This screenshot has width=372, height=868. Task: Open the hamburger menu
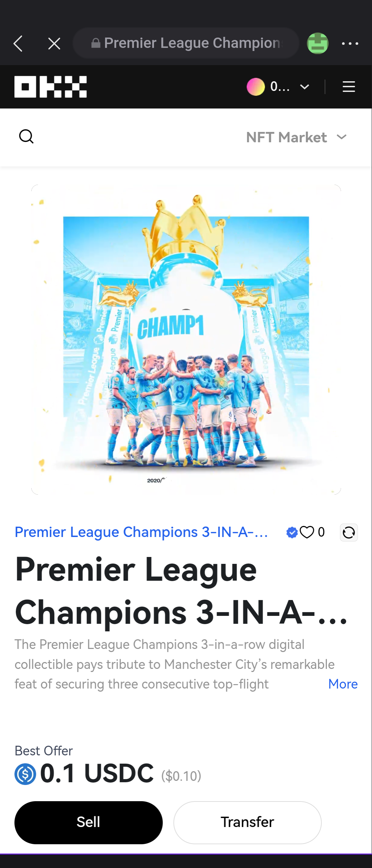click(x=349, y=87)
